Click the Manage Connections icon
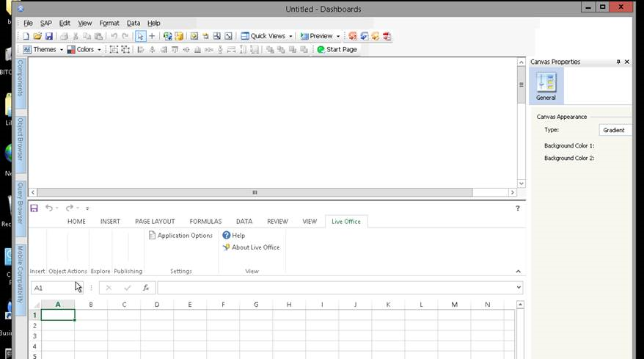644x359 pixels. point(179,36)
